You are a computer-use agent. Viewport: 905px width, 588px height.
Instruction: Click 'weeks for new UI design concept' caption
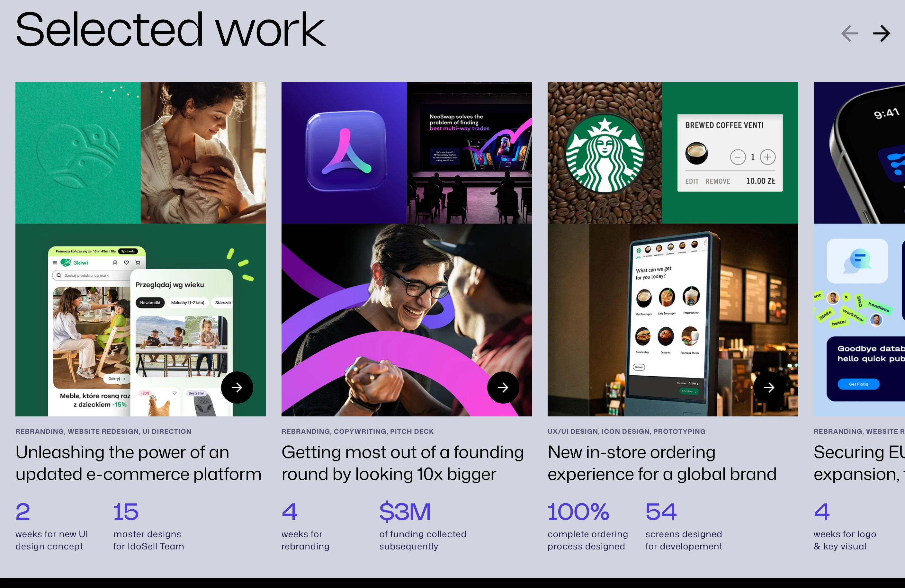pyautogui.click(x=52, y=540)
